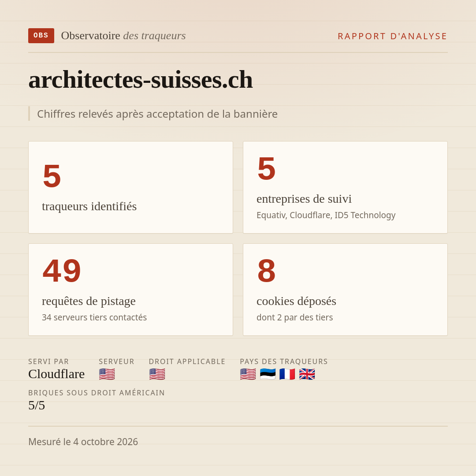Click the 5/5 value
The image size is (476, 476).
[x=37, y=405]
